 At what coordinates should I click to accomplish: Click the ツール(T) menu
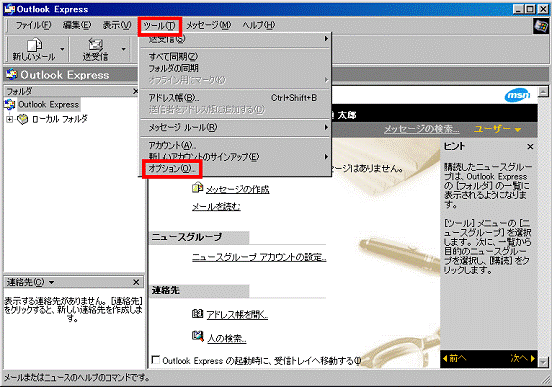(x=159, y=26)
